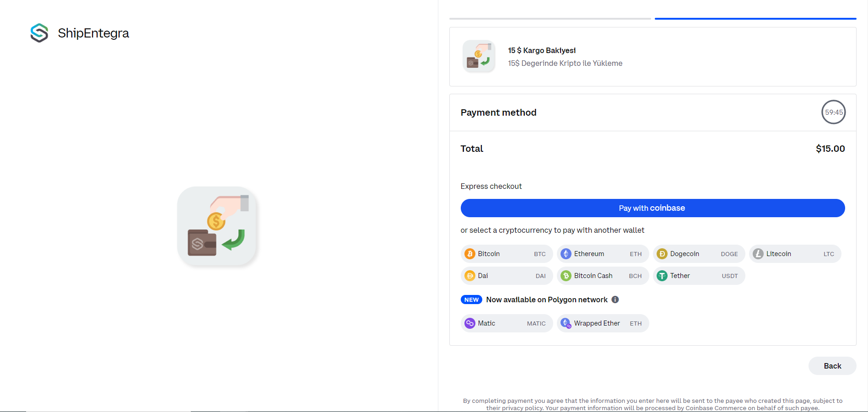Click the 'Express checkout' label
The height and width of the screenshot is (412, 868).
(x=491, y=186)
